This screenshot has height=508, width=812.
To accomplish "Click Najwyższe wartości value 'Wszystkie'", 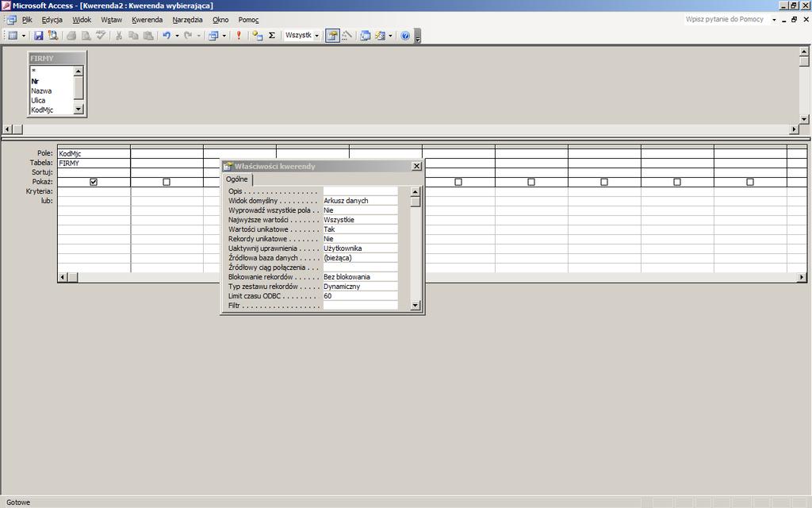I will (x=361, y=220).
